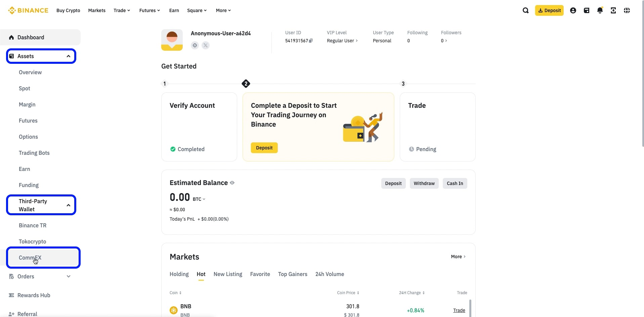Click the Binance logo
The image size is (644, 317).
tap(28, 10)
